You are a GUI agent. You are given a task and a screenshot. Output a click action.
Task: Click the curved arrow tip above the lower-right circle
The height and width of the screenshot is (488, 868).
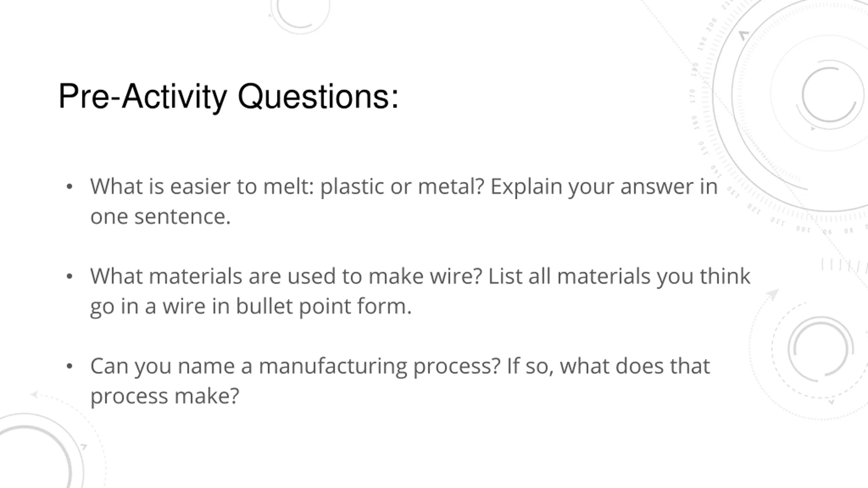coord(773,294)
